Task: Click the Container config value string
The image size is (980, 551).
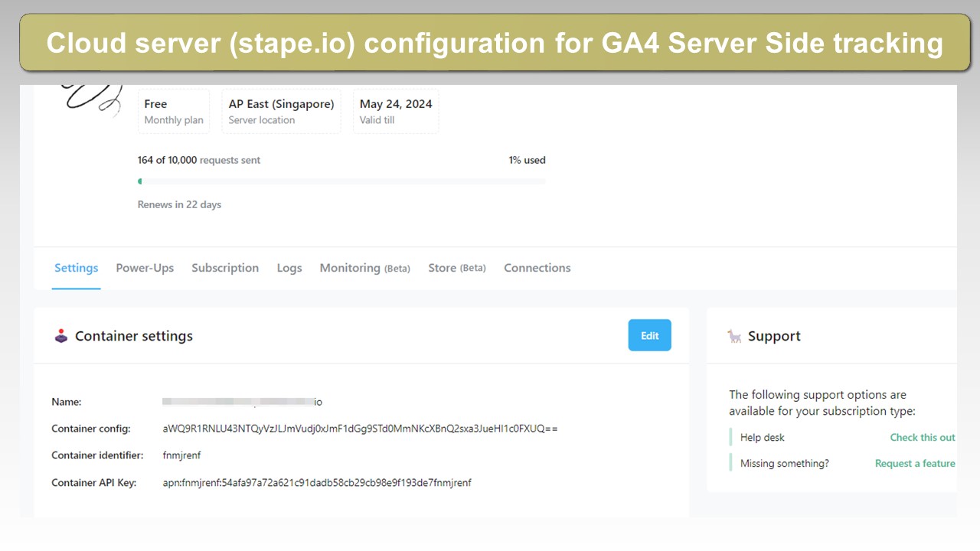Action: (360, 429)
